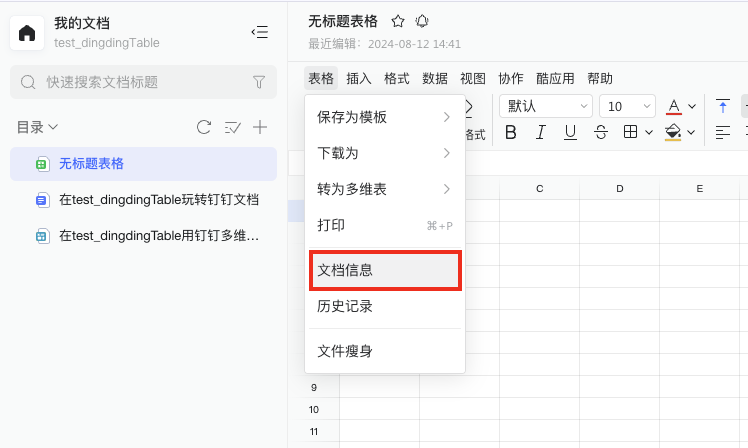748x448 pixels.
Task: Click the home icon button
Action: point(27,33)
